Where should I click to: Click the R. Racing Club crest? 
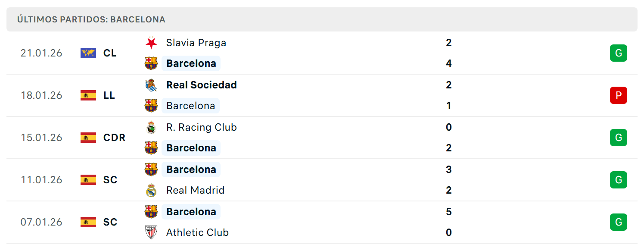coord(151,127)
